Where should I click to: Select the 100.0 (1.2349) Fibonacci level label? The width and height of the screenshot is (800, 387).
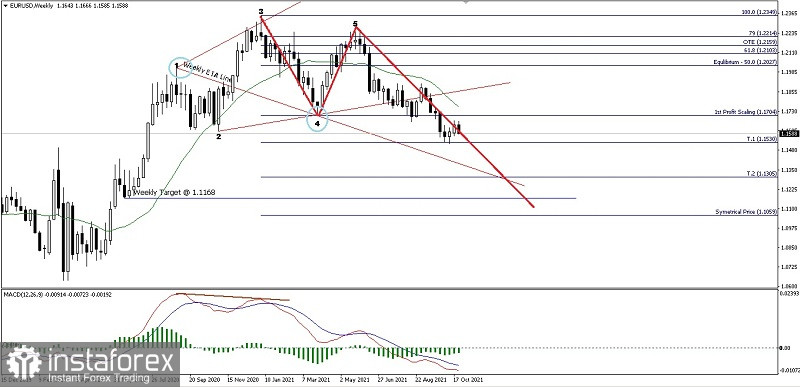click(x=758, y=13)
